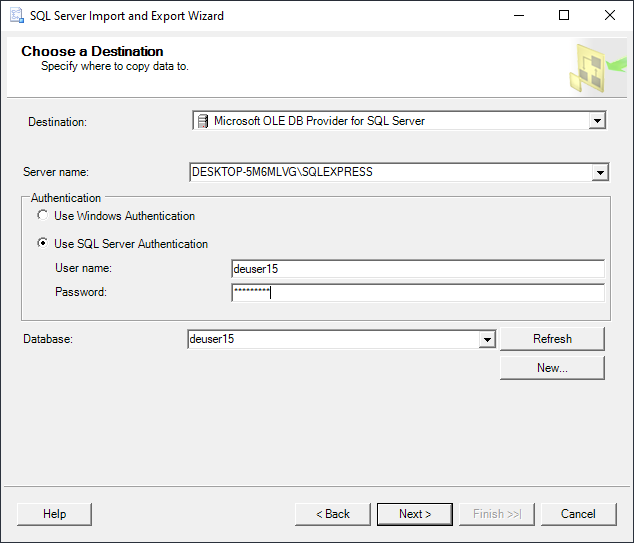
Task: Close the wizard with the X button
Action: click(x=609, y=16)
